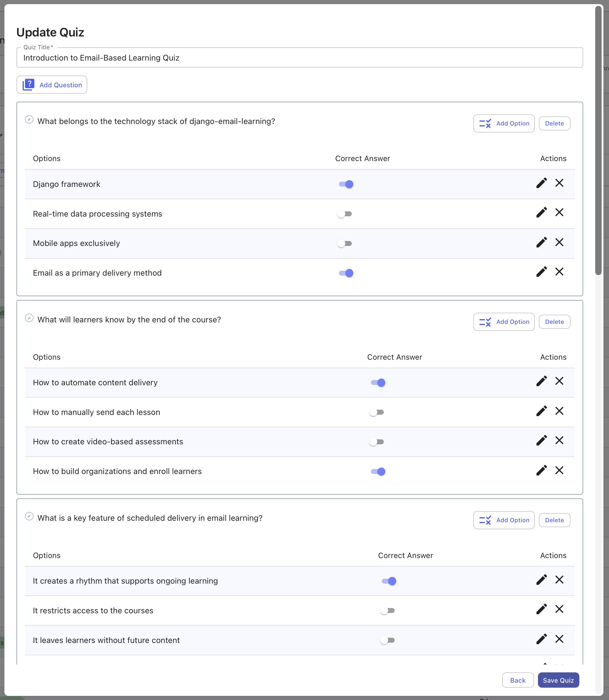The height and width of the screenshot is (700, 609).
Task: Delete the scheduled delivery question
Action: pos(554,520)
